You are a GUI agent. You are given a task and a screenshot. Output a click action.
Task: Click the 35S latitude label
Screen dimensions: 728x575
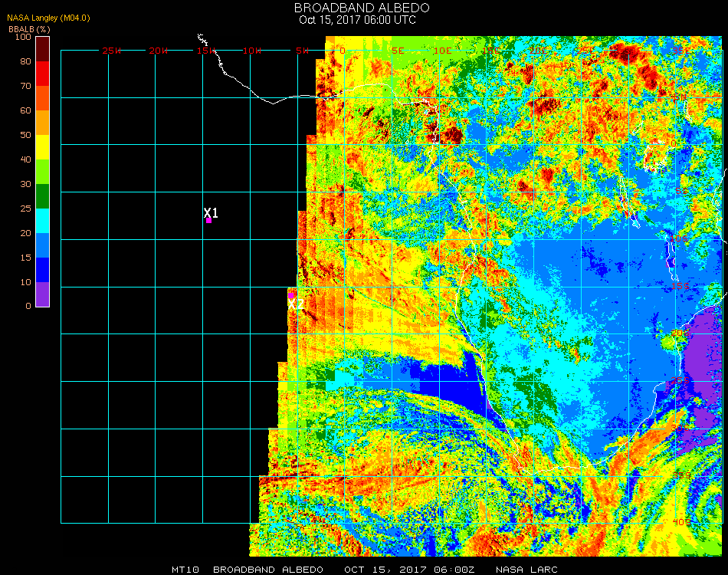(681, 475)
